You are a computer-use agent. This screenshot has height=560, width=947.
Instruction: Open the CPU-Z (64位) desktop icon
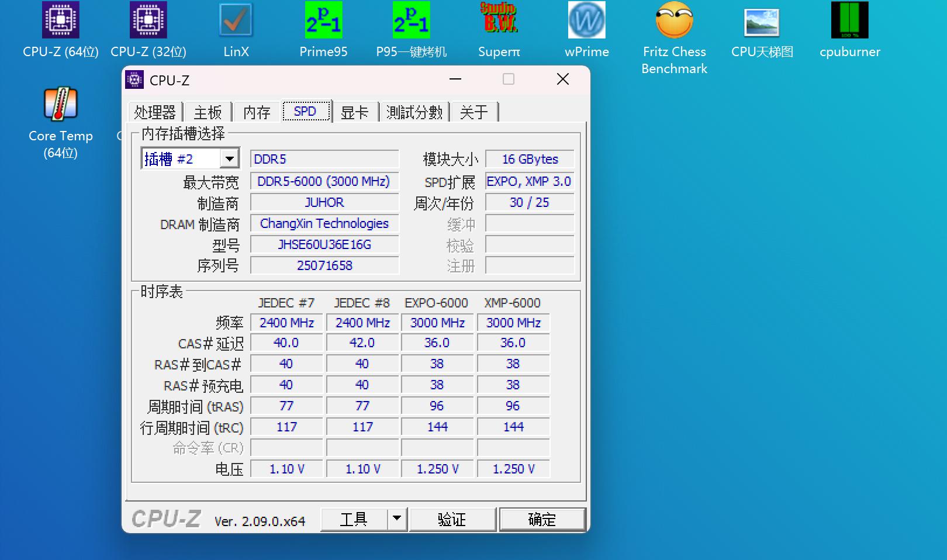coord(61,30)
